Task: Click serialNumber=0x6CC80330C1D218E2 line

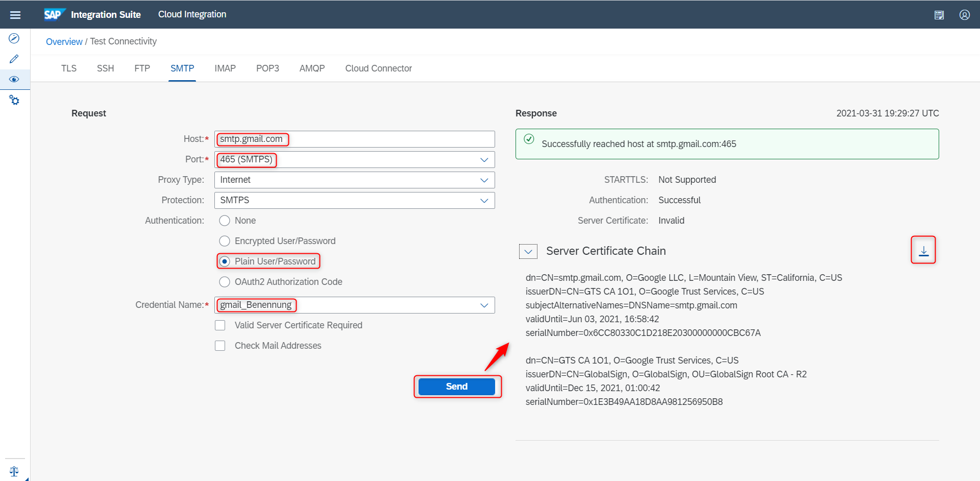Action: click(x=643, y=333)
